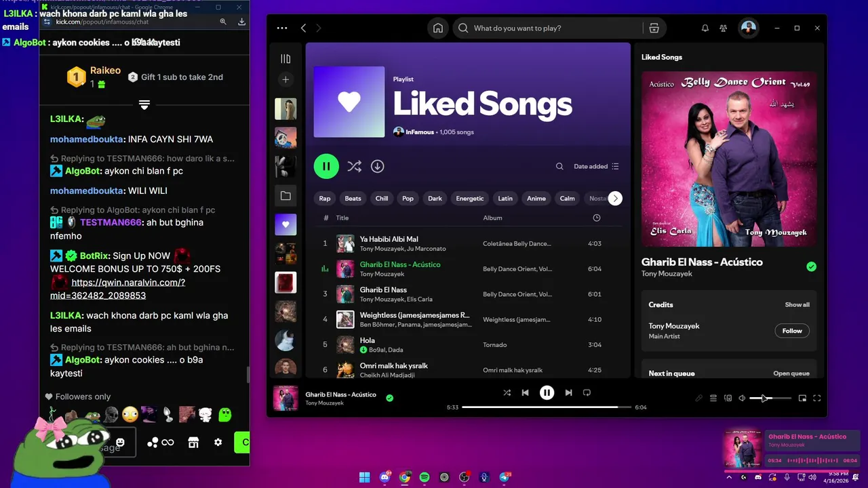Pause playback with the large green button
This screenshot has width=868, height=488.
(x=326, y=166)
